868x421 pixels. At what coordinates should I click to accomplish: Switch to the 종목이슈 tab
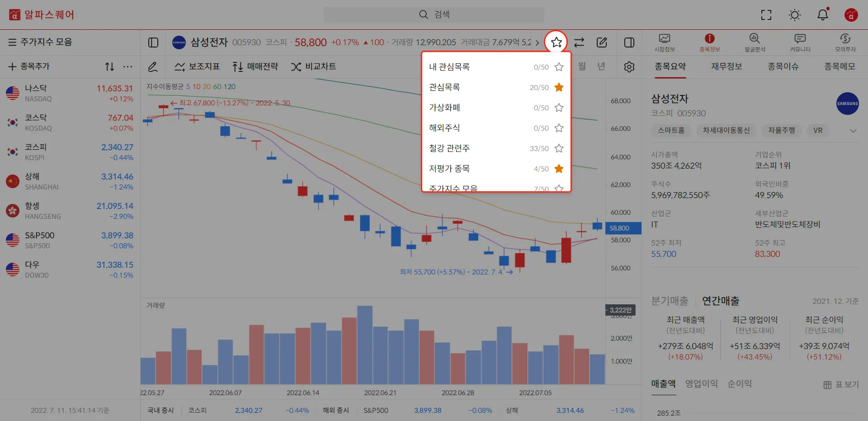click(783, 66)
